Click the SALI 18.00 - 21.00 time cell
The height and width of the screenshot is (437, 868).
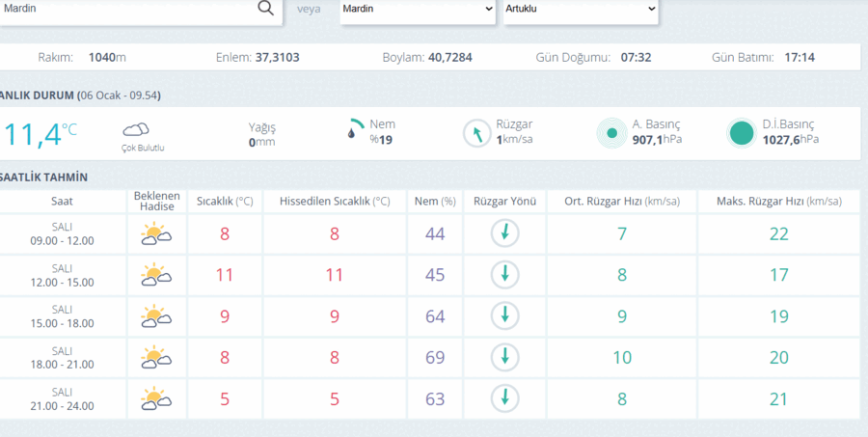pyautogui.click(x=62, y=358)
